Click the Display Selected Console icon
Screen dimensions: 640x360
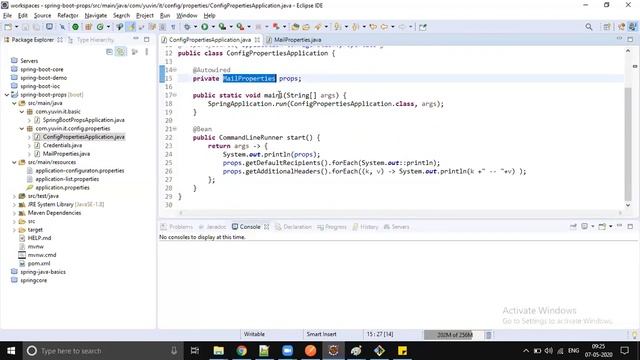(584, 227)
